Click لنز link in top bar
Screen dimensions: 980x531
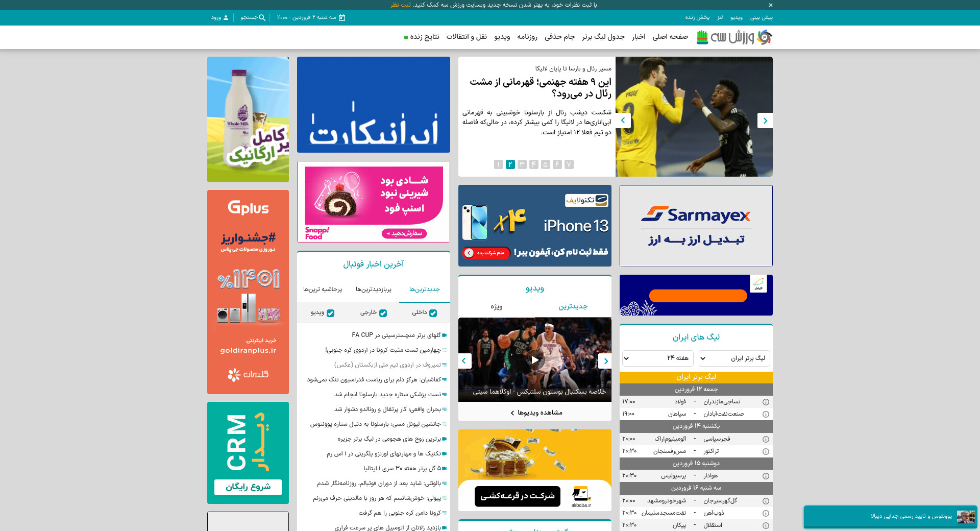click(720, 17)
